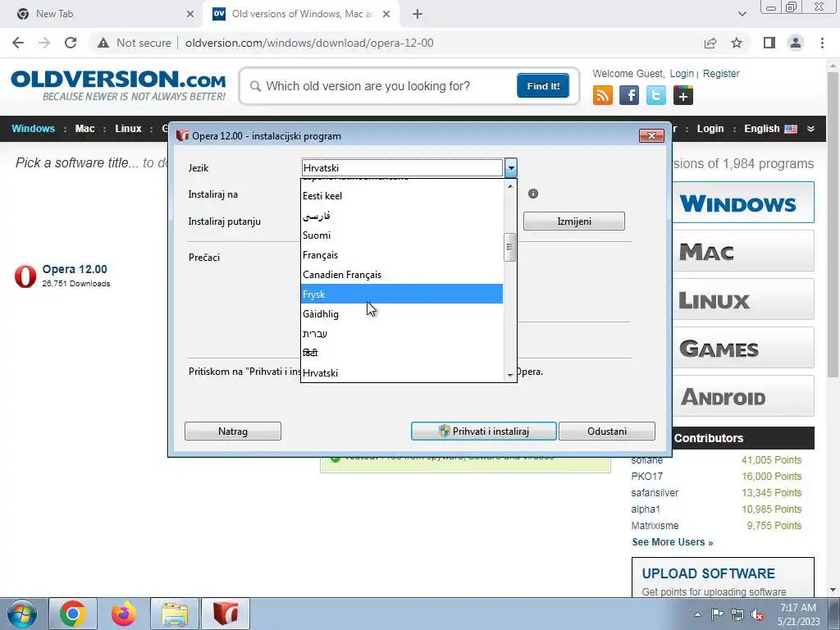The height and width of the screenshot is (630, 840).
Task: Click the Chrome back arrow
Action: [x=18, y=43]
